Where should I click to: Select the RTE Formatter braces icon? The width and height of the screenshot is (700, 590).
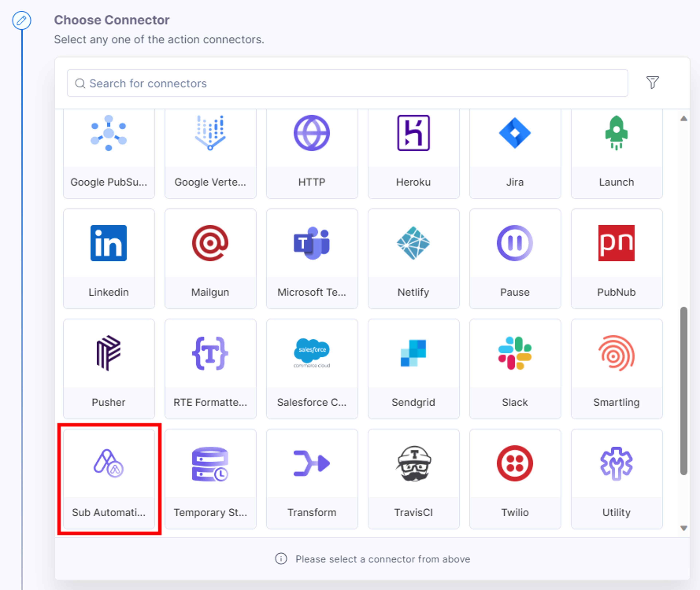pos(210,353)
